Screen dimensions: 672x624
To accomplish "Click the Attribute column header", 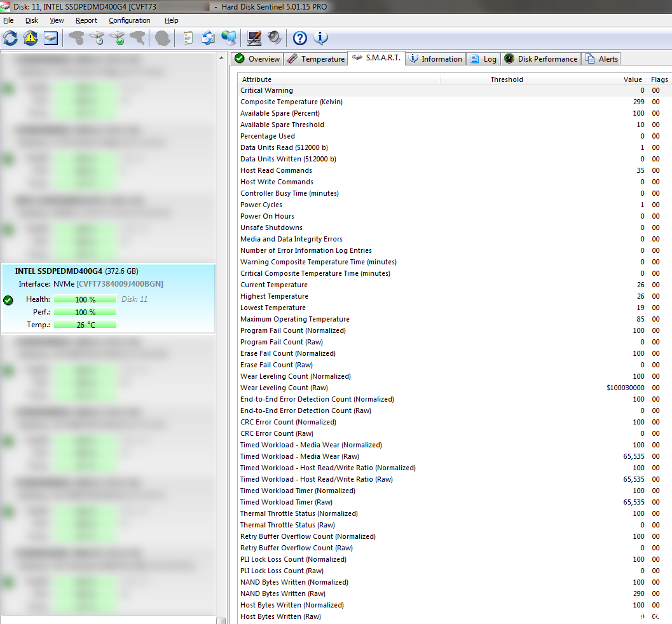I will (x=339, y=79).
